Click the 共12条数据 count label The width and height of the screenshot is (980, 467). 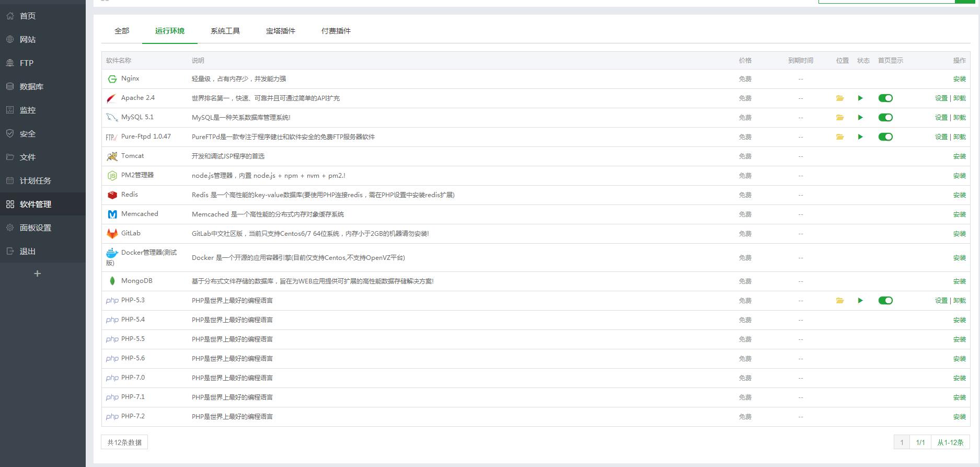click(x=124, y=442)
